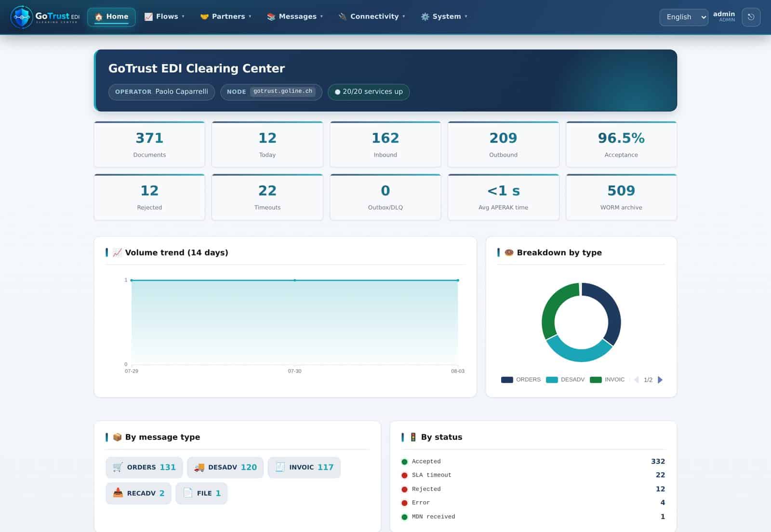Select the RECADV 2 chip
This screenshot has width=771, height=532.
tap(138, 493)
